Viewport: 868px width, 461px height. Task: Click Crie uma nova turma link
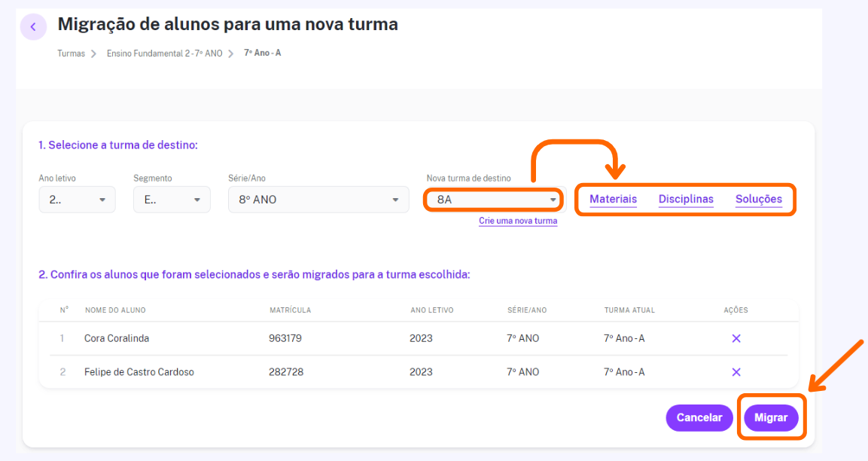click(518, 221)
